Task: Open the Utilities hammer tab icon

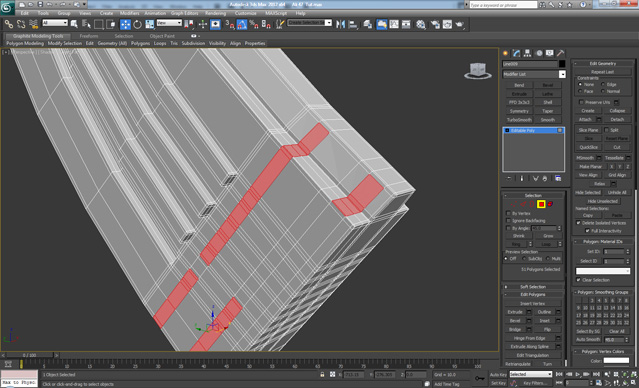Action: coord(561,53)
